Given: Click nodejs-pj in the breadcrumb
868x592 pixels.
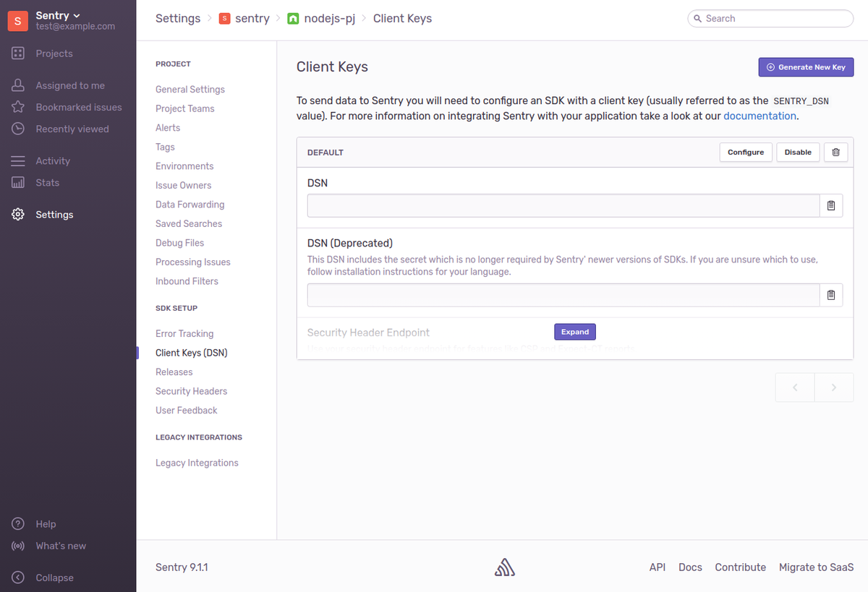Looking at the screenshot, I should point(329,19).
